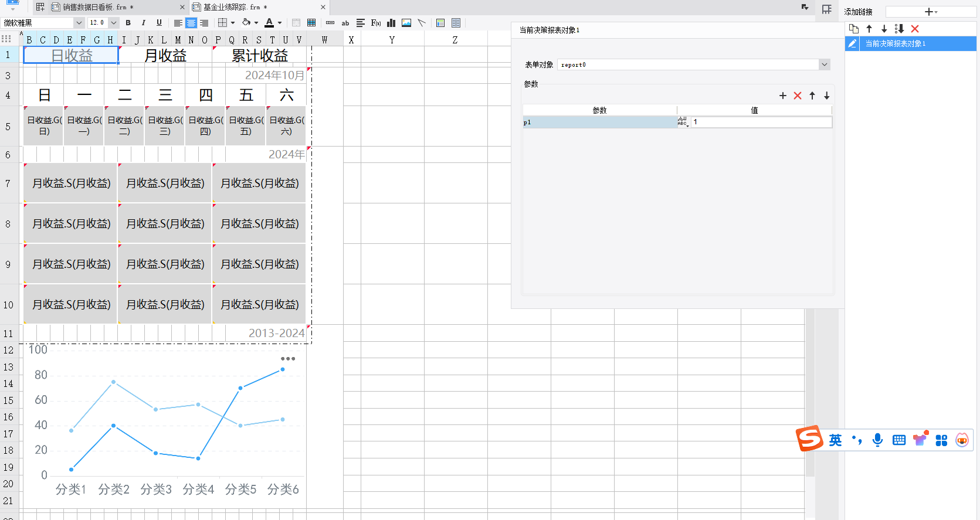Select the 2024年10月 cell
Screen dimensions: 980x520
coord(274,75)
